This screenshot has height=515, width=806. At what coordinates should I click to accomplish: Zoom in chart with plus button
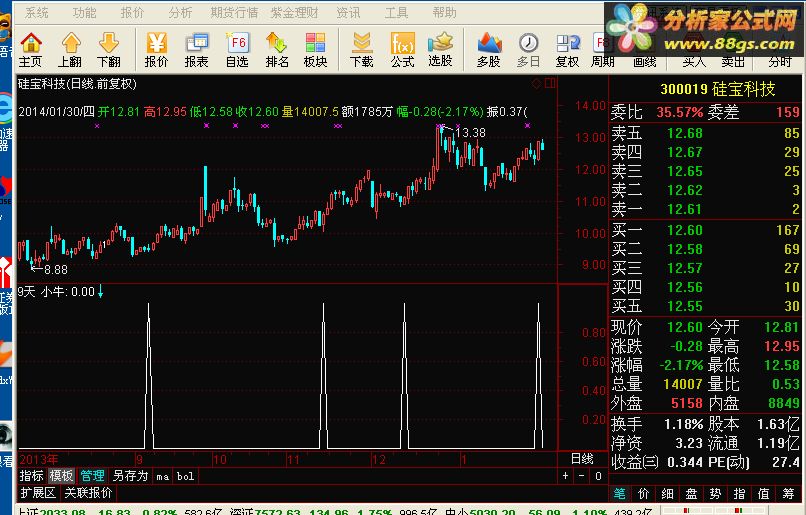tap(565, 476)
